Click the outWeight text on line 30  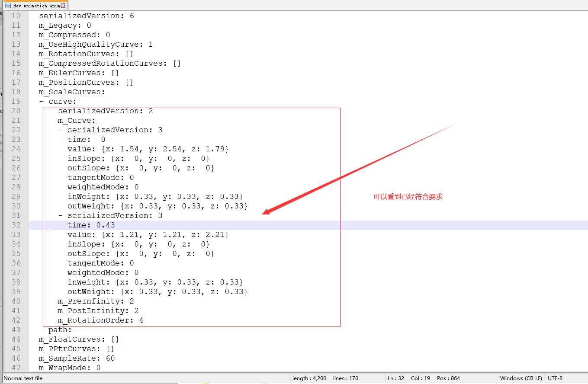(157, 206)
